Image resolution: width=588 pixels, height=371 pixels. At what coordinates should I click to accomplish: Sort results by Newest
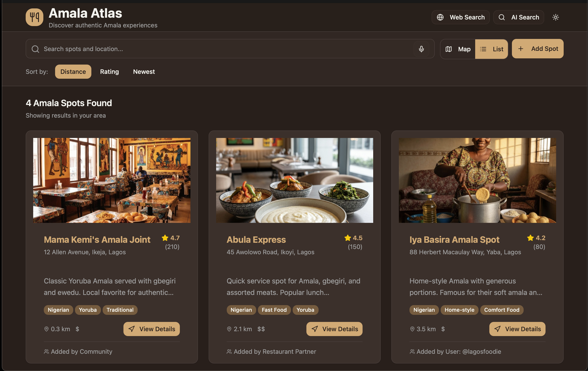pyautogui.click(x=144, y=72)
